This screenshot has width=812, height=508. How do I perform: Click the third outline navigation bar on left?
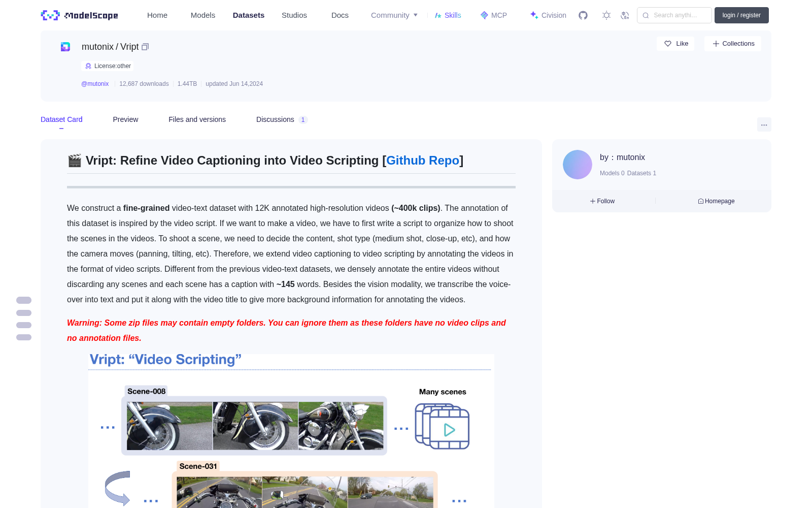point(24,325)
